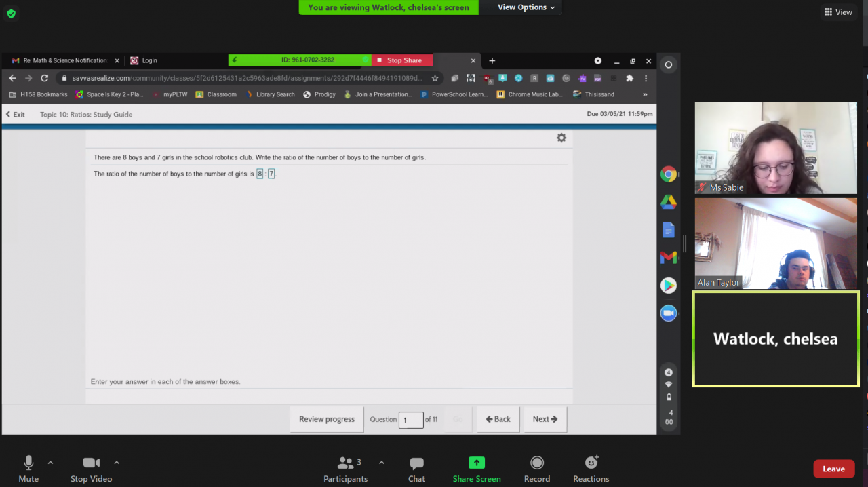Image resolution: width=868 pixels, height=487 pixels.
Task: Open the Zoom Chat panel
Action: click(416, 469)
